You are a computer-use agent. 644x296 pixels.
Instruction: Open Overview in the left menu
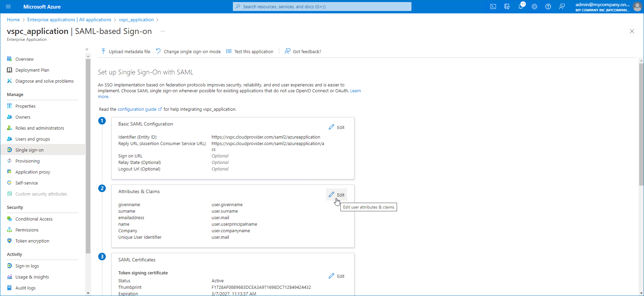[43, 59]
